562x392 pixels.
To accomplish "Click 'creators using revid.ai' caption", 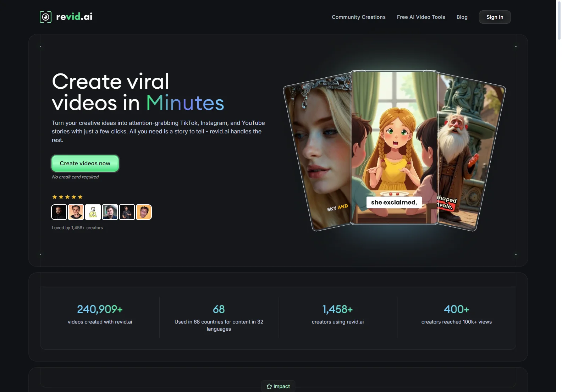I will point(338,322).
